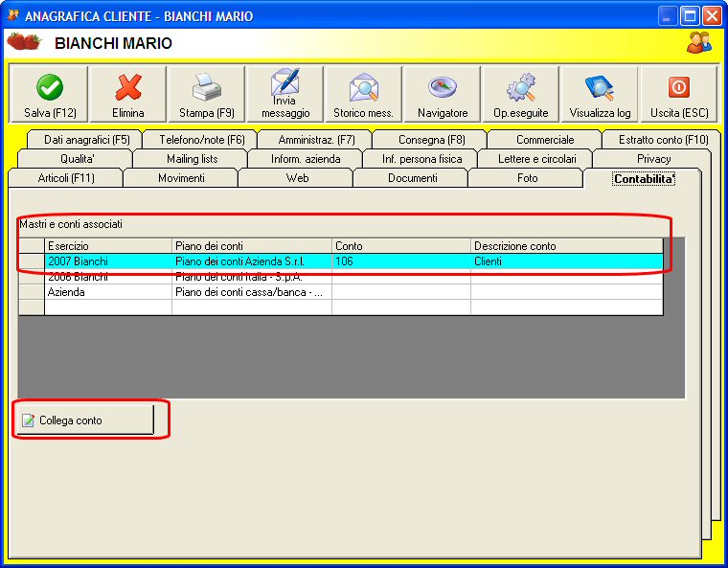Click the Esercizio column header
The height and width of the screenshot is (568, 728).
coord(108,245)
